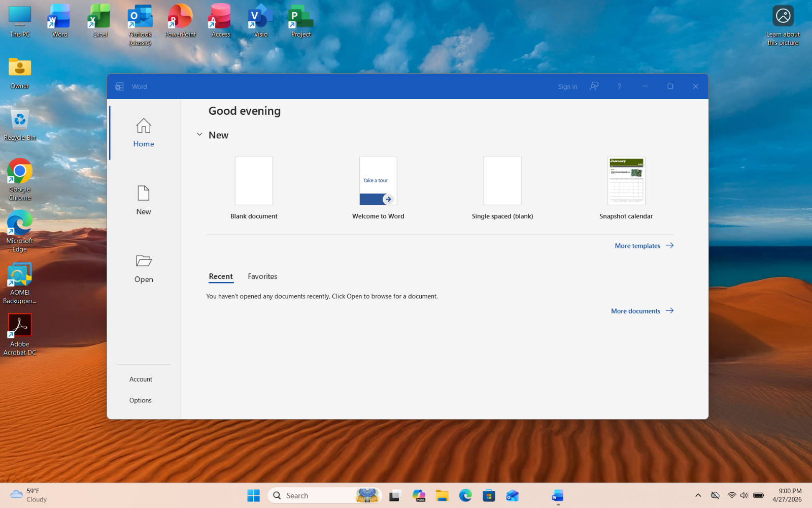Open the Home section in Word sidebar
This screenshot has height=508, width=812.
point(144,133)
